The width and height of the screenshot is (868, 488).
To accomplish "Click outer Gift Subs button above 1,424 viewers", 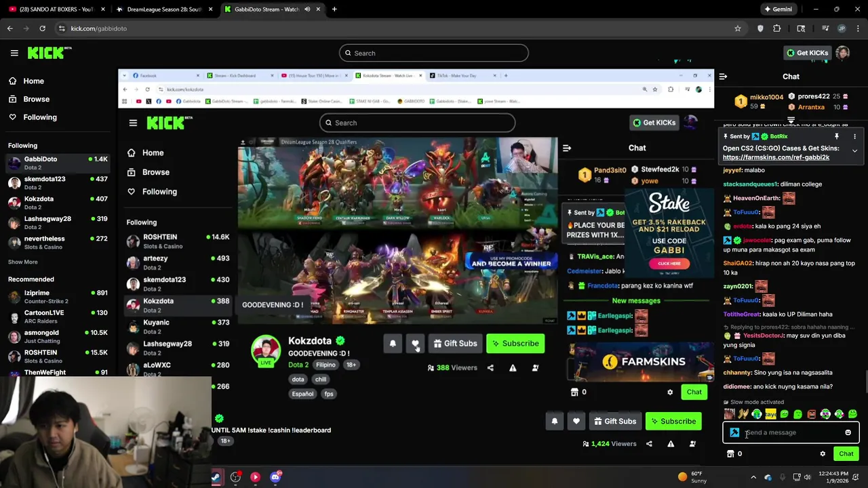I will pyautogui.click(x=615, y=422).
